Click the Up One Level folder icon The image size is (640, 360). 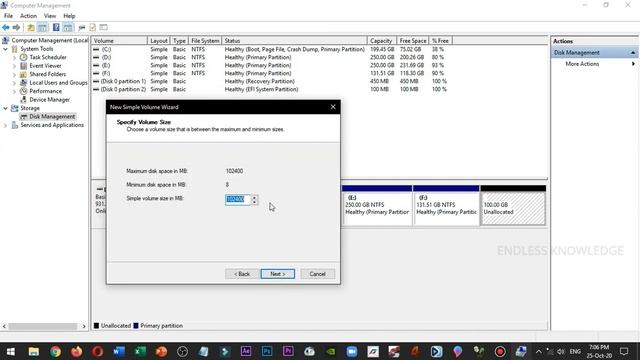31,27
